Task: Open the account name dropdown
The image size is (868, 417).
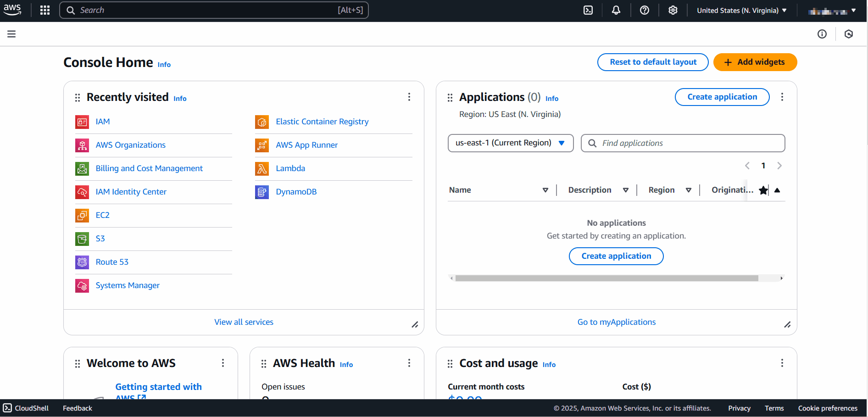Action: 832,11
